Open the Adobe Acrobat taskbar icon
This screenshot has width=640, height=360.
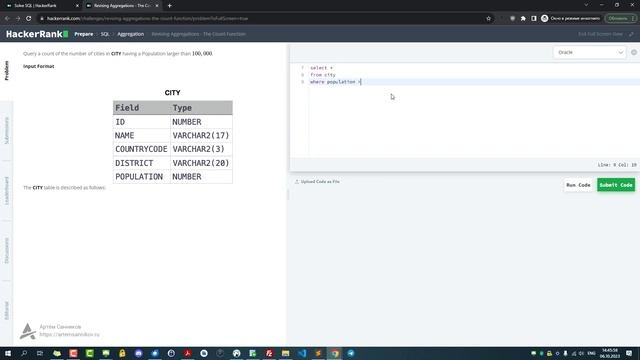pyautogui.click(x=187, y=353)
